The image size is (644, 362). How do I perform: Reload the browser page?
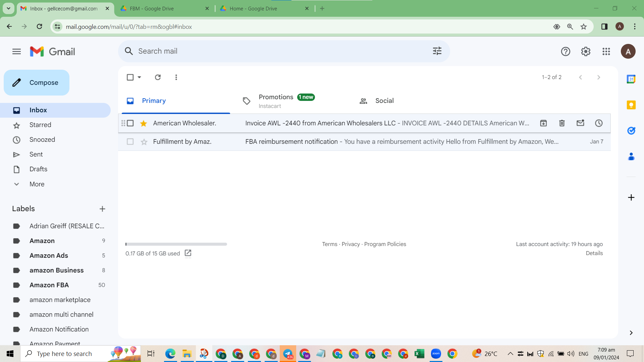tap(39, 26)
